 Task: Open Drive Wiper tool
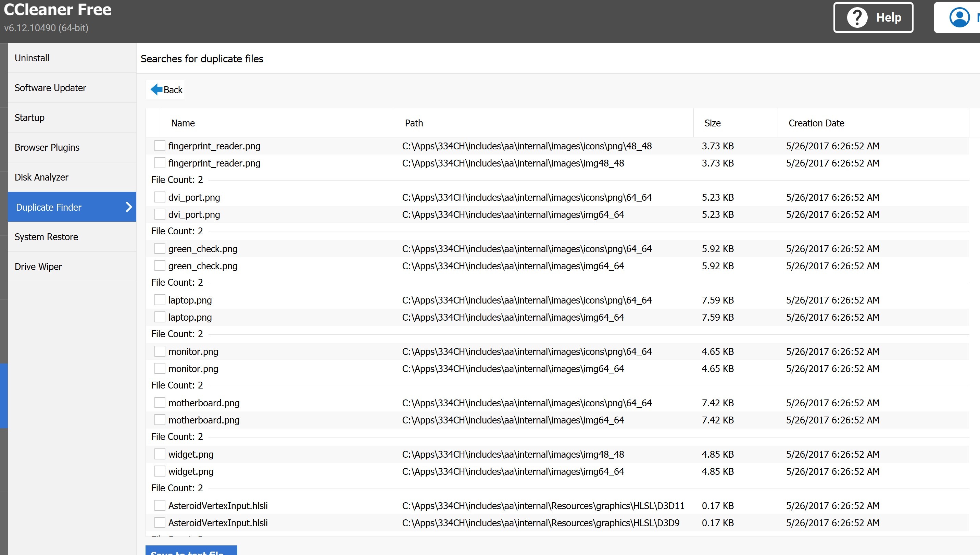72,267
